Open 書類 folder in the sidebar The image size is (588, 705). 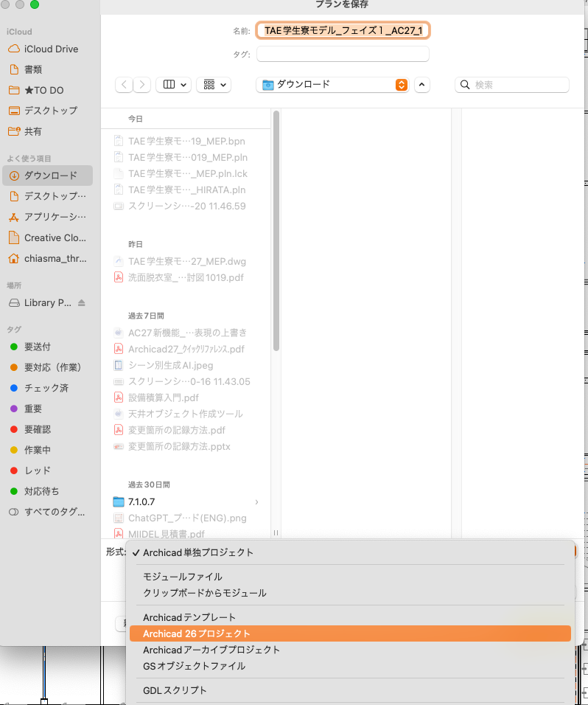tap(47, 70)
